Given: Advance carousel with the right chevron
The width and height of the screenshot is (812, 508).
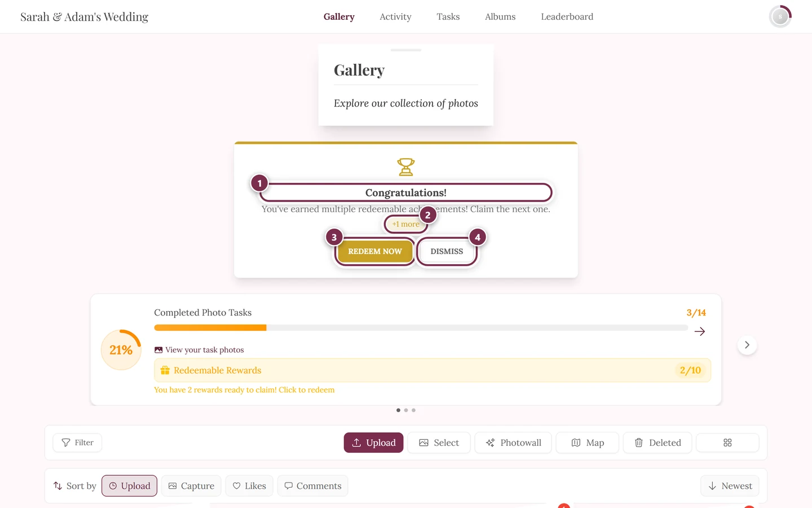Looking at the screenshot, I should pos(747,345).
